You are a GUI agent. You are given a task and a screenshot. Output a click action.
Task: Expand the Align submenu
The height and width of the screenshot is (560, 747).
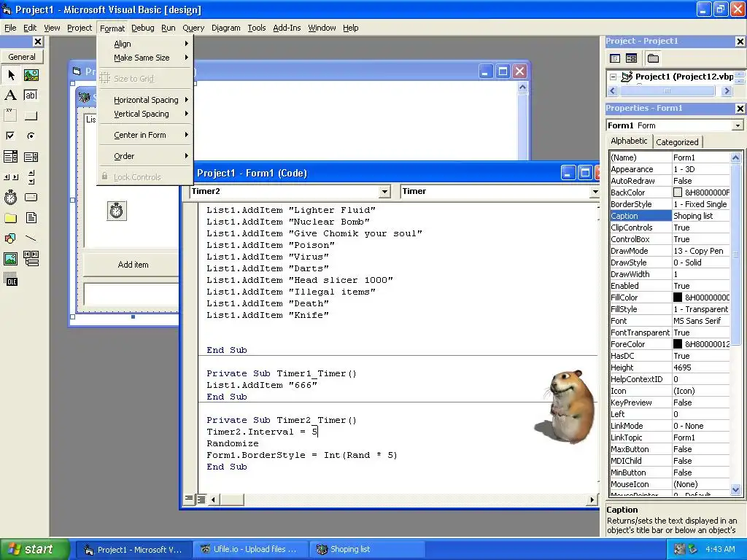click(x=145, y=44)
